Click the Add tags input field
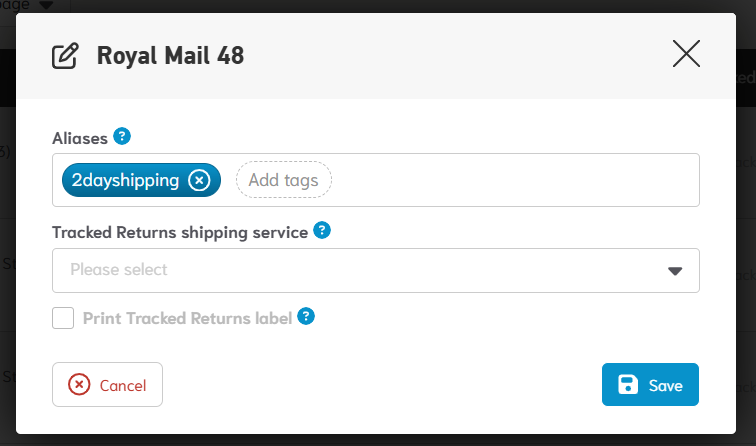Screen dimensions: 756x446 (x=283, y=180)
